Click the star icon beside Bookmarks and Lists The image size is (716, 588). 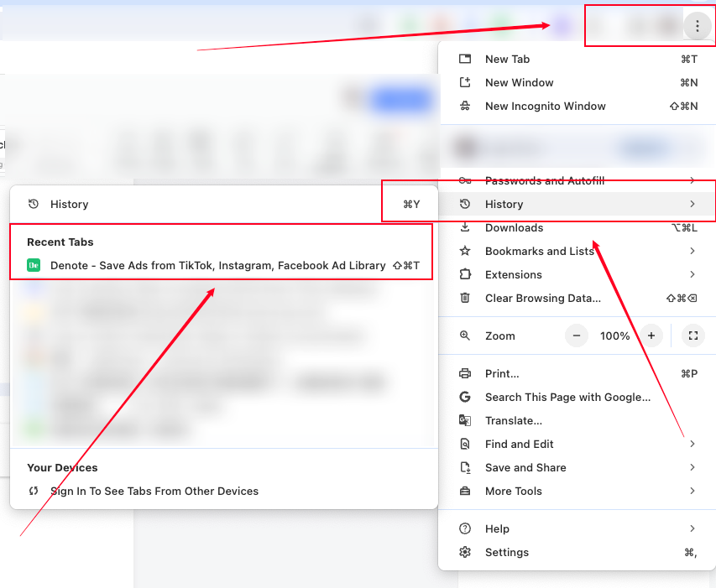pyautogui.click(x=465, y=251)
